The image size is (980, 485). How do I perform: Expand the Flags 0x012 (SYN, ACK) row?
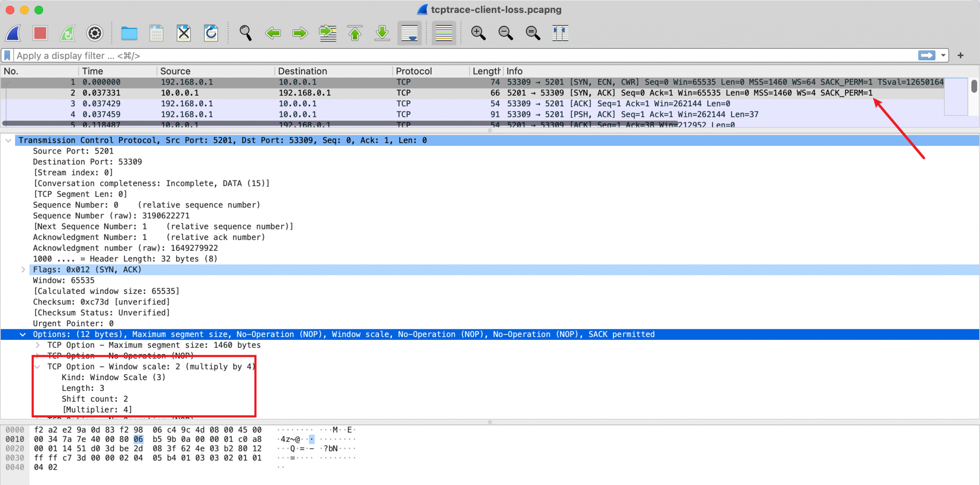23,270
